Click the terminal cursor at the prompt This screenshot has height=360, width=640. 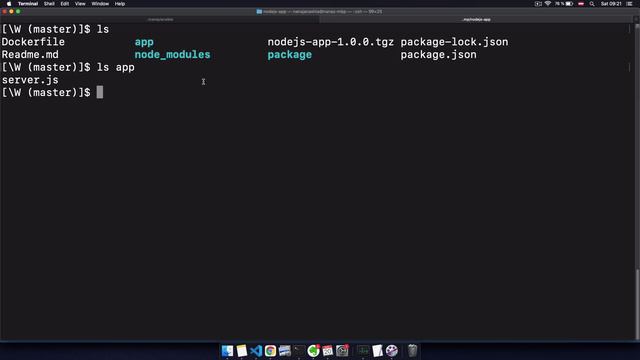(100, 92)
